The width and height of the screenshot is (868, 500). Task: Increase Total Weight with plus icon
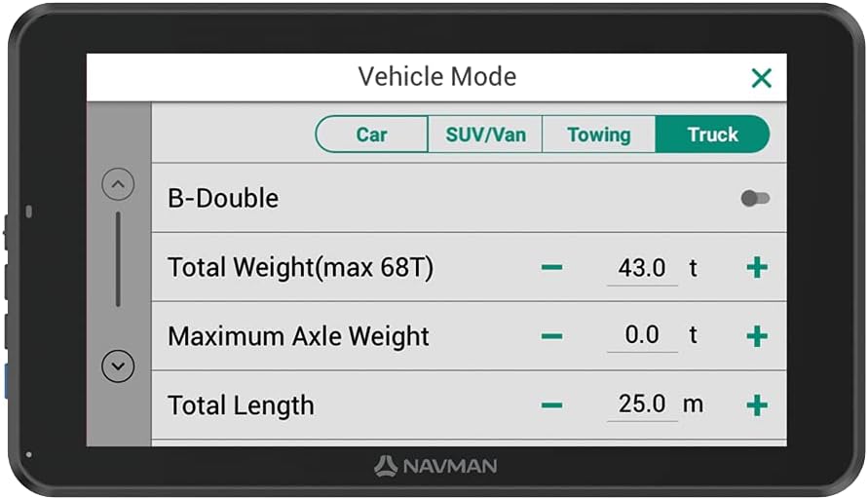[x=757, y=268]
